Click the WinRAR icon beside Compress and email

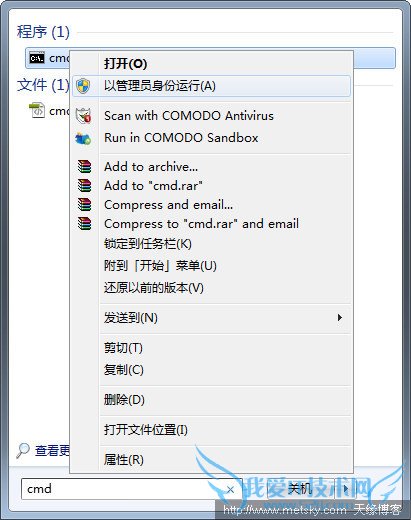(x=84, y=204)
